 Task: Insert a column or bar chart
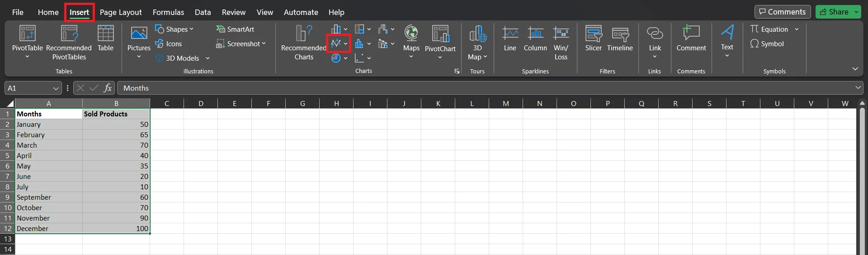tap(336, 29)
